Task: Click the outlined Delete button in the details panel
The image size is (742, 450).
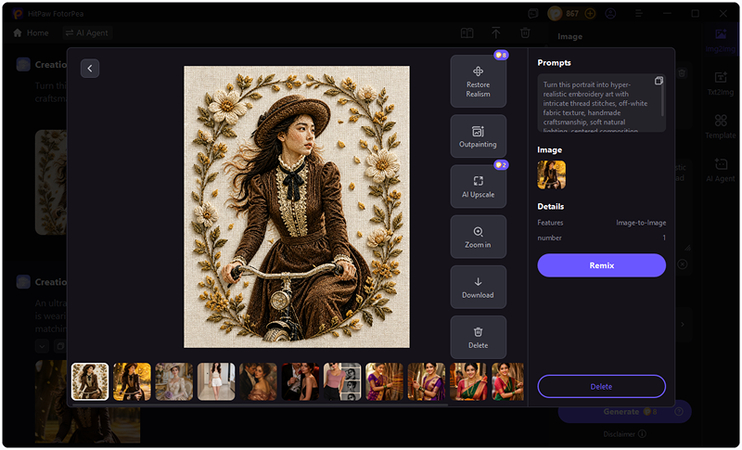Action: 601,387
